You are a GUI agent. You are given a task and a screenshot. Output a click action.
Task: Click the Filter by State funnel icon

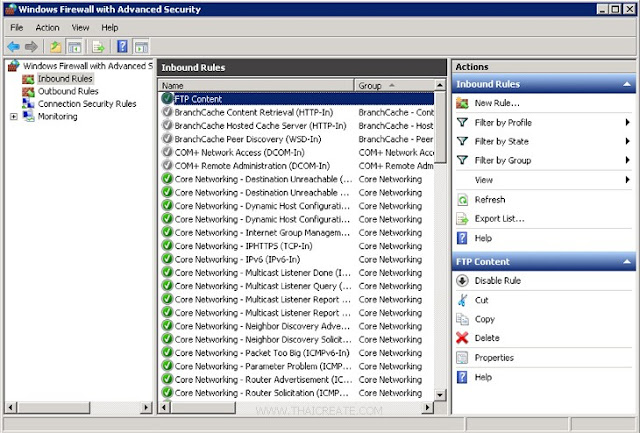[462, 141]
